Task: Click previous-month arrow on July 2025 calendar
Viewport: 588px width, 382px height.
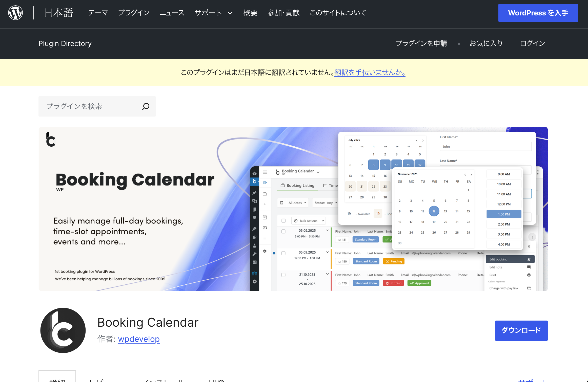Action: pyautogui.click(x=417, y=141)
